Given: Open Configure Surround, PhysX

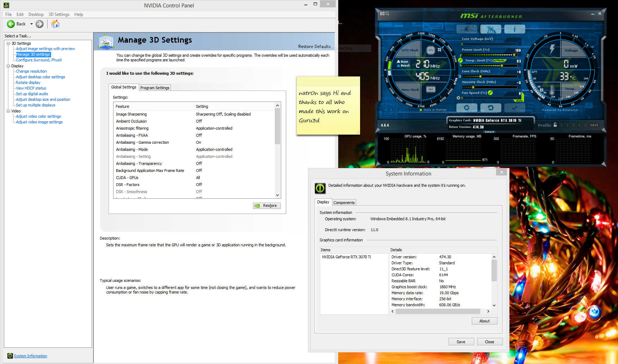Looking at the screenshot, I should click(x=39, y=60).
